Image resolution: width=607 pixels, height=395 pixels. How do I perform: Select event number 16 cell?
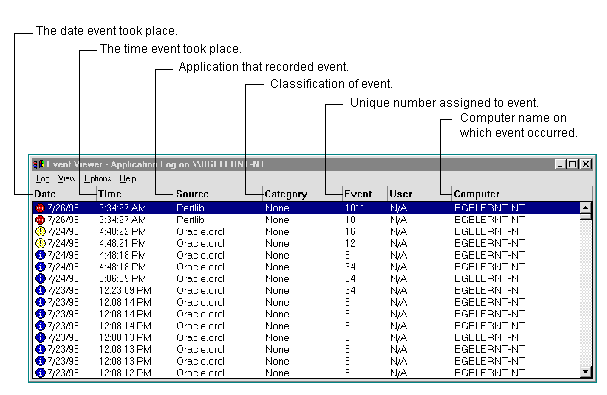coord(350,232)
